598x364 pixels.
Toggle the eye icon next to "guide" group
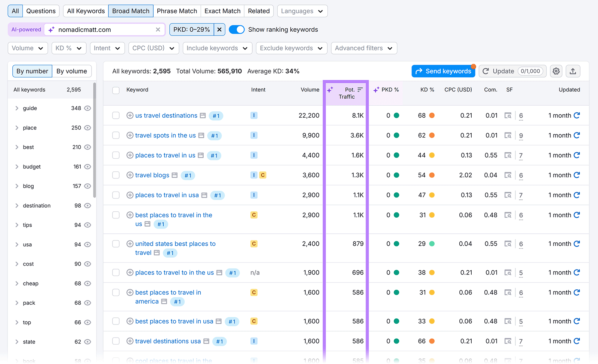(87, 108)
